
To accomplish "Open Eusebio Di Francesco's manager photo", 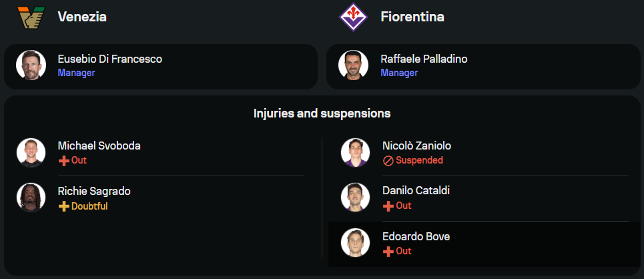I will coord(31,65).
